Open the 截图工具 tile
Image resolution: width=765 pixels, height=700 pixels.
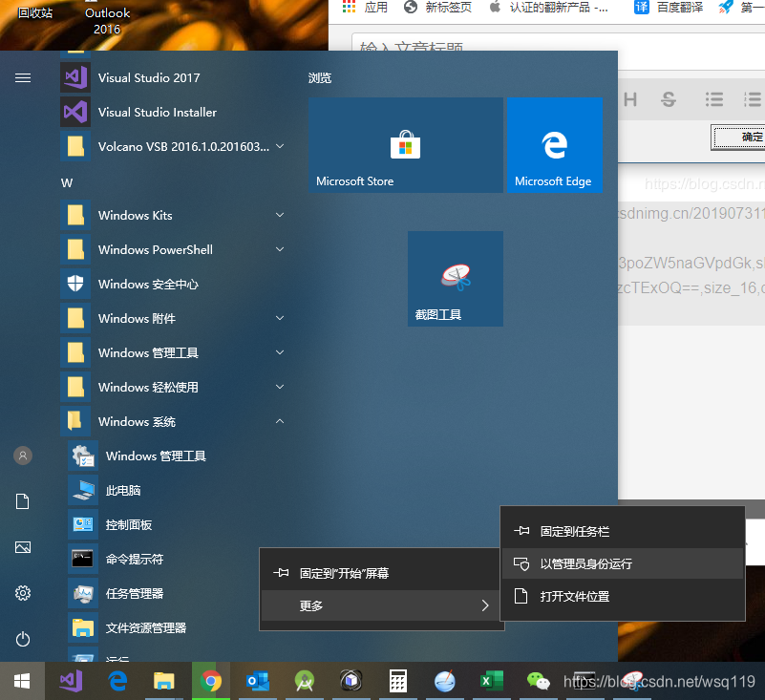[455, 278]
